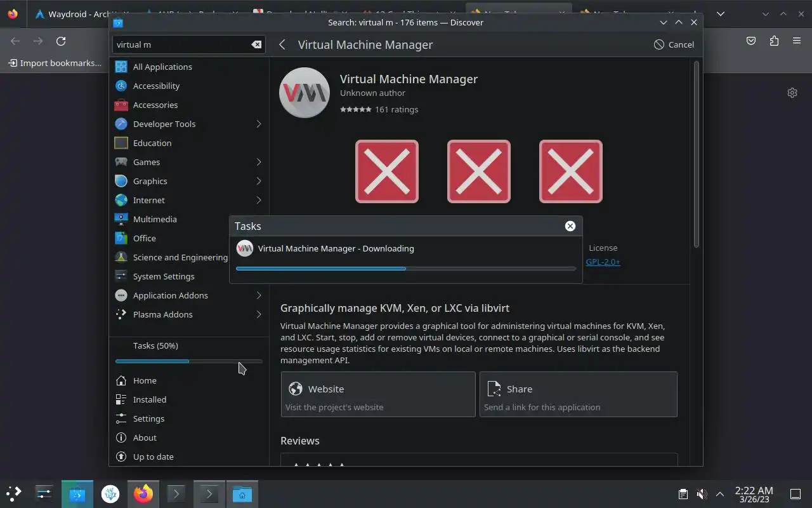Reload the Firefox page

(61, 41)
